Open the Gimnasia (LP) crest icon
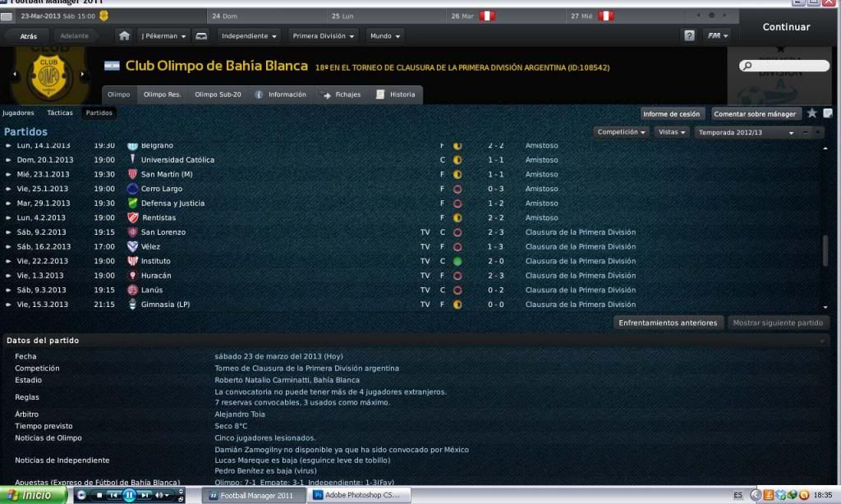 tap(132, 305)
